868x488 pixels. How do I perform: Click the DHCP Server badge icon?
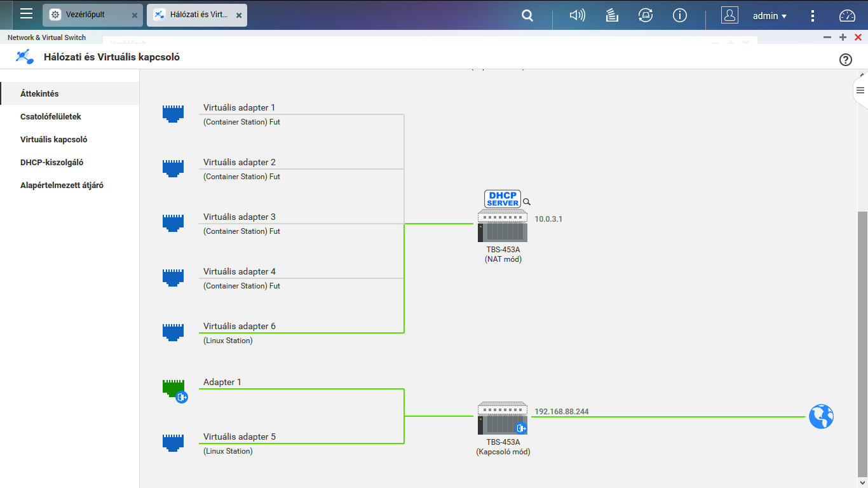coord(502,199)
